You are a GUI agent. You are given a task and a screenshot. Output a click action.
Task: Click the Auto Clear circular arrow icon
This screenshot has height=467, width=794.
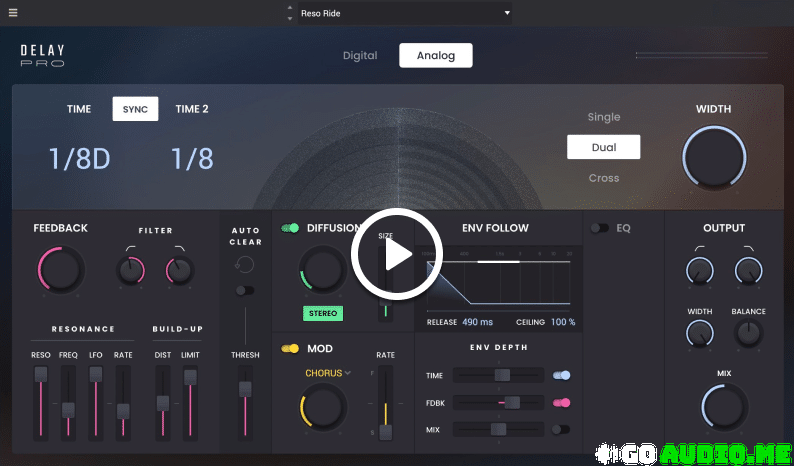pos(245,264)
